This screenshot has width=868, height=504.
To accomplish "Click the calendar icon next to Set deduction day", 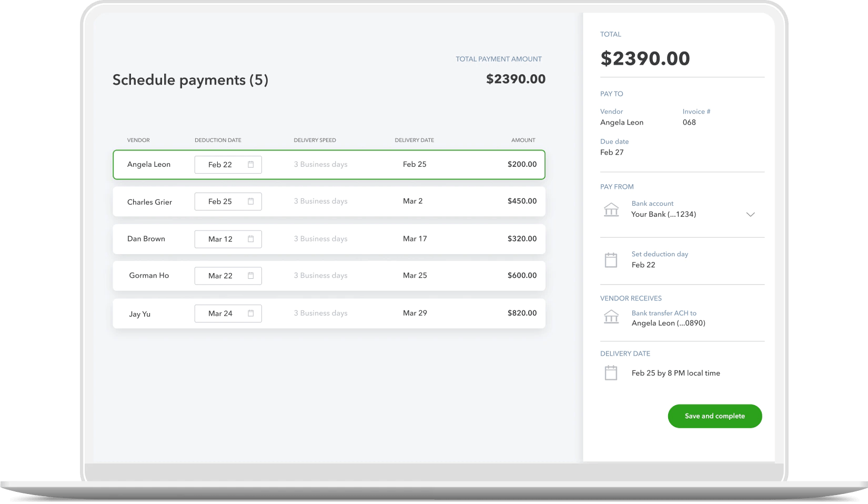I will 611,259.
